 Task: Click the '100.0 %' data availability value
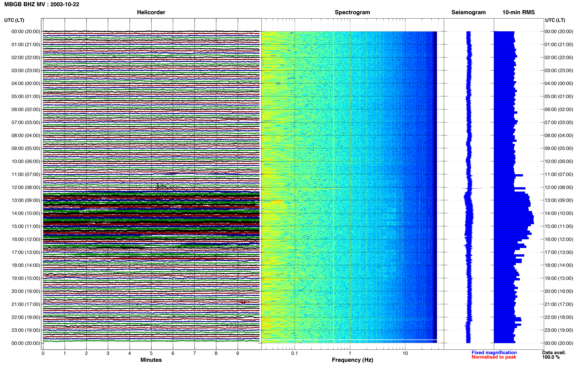(x=551, y=357)
